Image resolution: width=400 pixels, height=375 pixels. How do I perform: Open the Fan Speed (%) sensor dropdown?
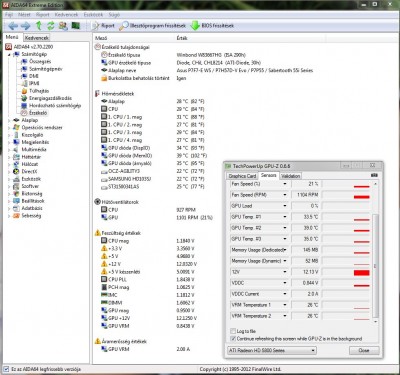(x=285, y=184)
